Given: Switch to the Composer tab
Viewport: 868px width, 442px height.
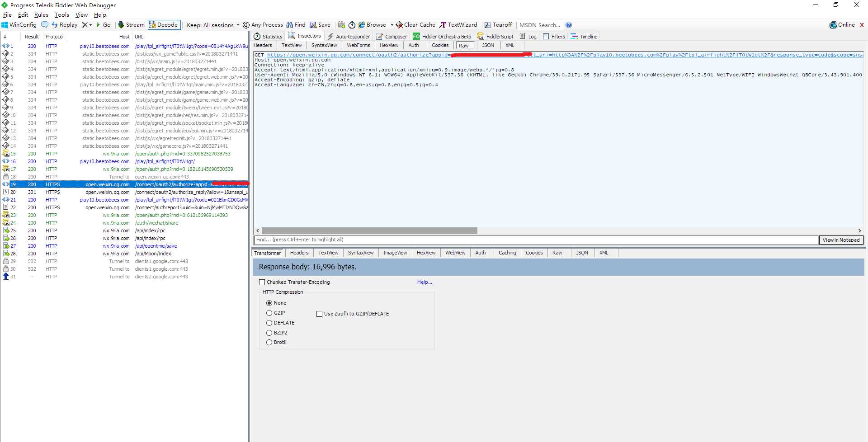Looking at the screenshot, I should tap(392, 37).
